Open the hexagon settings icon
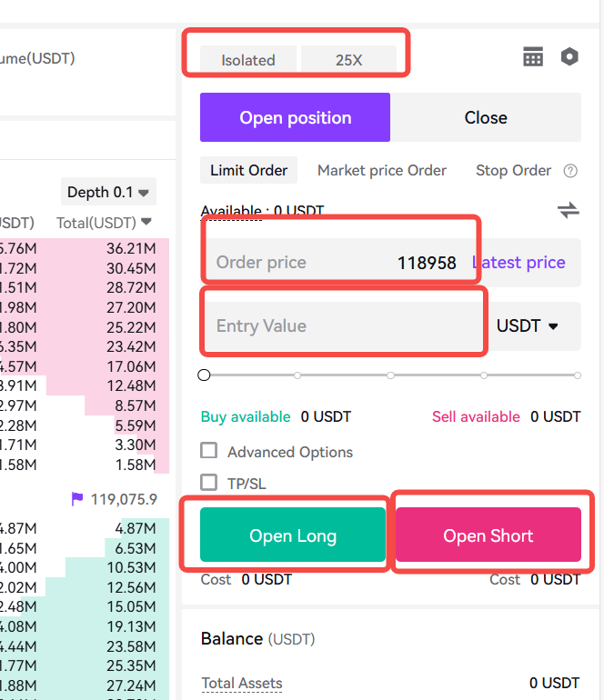 (569, 56)
